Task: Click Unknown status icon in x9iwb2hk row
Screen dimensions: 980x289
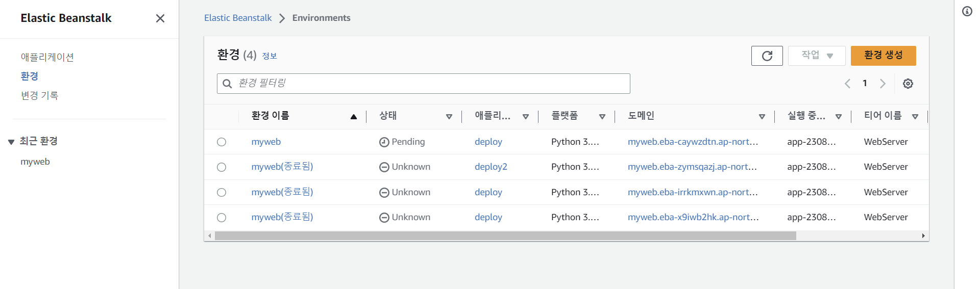Action: point(384,218)
